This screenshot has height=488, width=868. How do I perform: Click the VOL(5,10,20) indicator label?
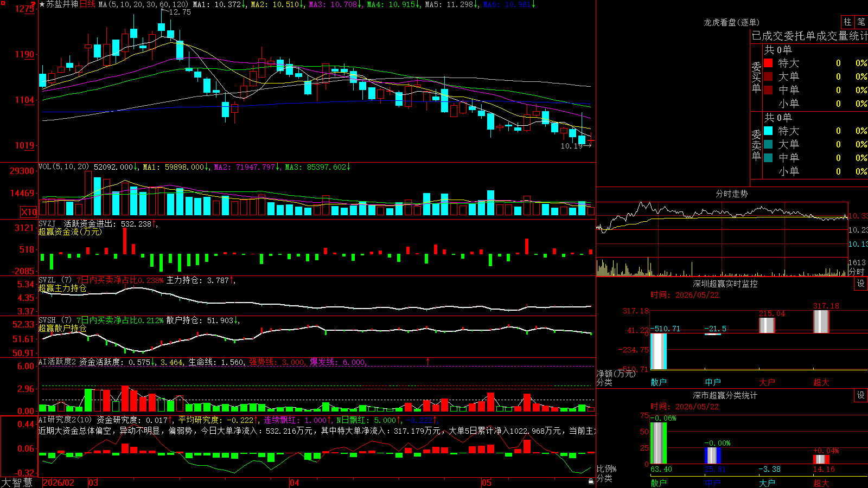(63, 167)
